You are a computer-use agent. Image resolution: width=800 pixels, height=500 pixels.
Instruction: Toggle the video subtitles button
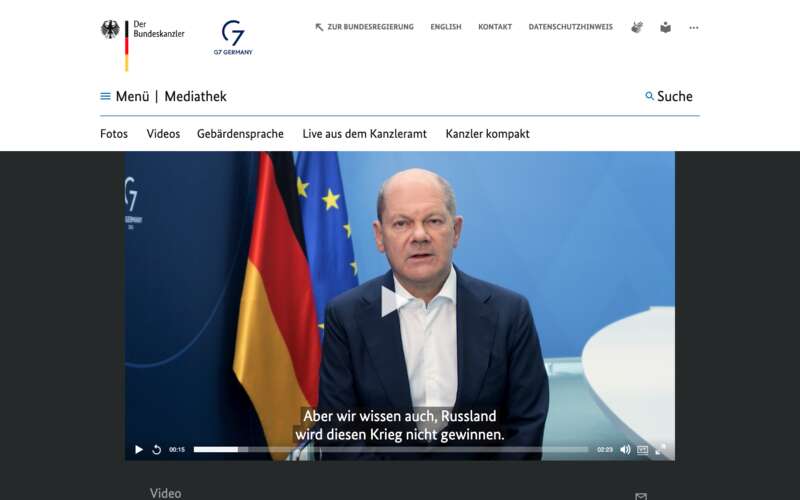[x=642, y=449]
